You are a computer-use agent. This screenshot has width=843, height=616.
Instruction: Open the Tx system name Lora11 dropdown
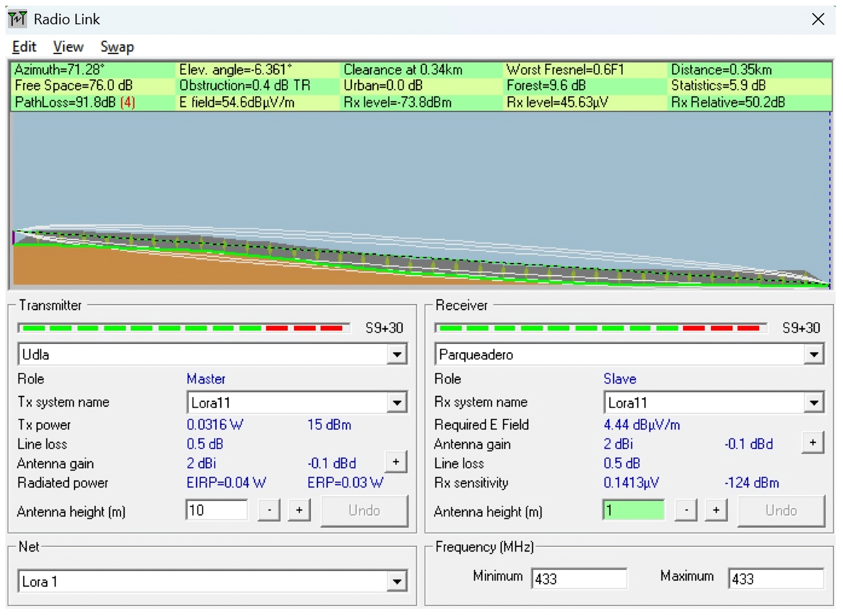tap(397, 402)
